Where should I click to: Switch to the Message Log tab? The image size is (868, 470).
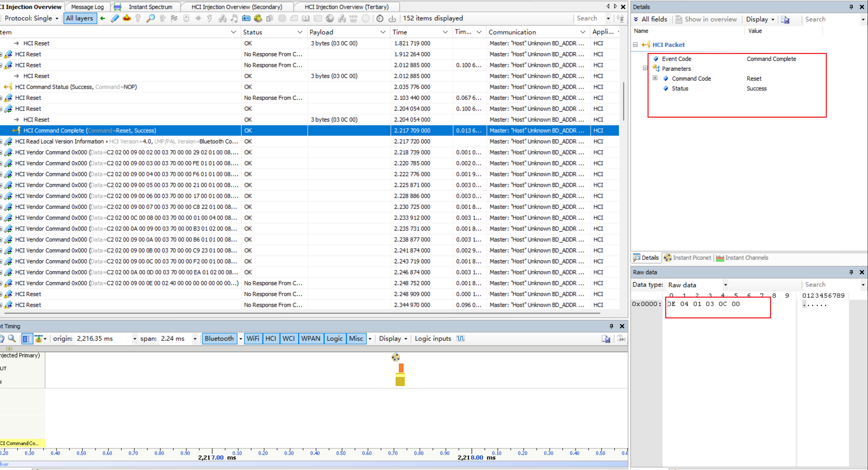(x=87, y=7)
